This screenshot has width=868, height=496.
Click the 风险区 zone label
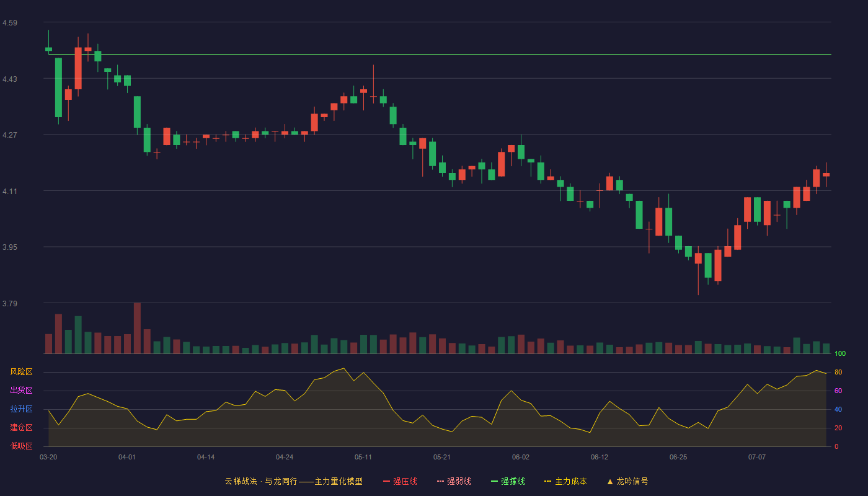pyautogui.click(x=22, y=372)
